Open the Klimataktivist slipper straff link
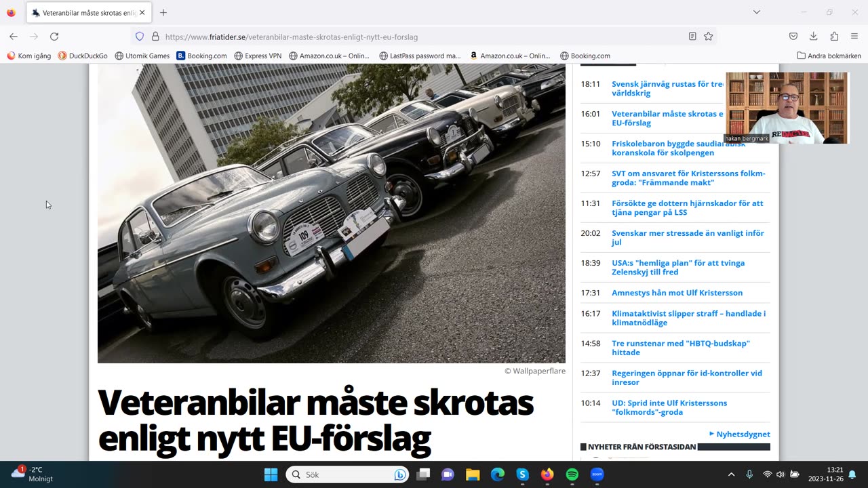 [688, 318]
